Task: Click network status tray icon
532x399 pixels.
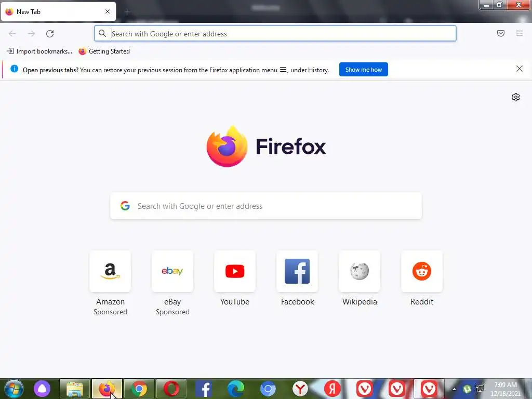Action: coord(480,389)
